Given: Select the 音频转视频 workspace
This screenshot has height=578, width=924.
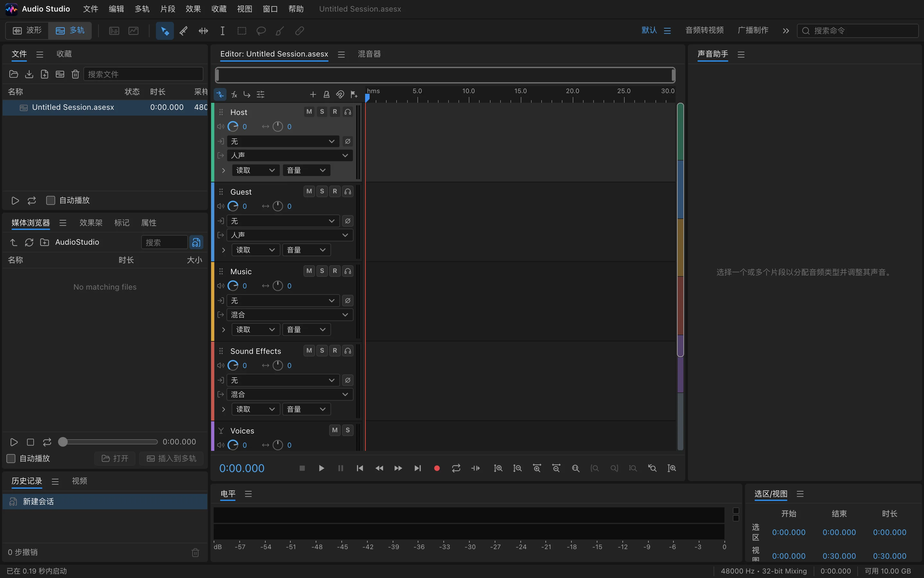Looking at the screenshot, I should pyautogui.click(x=705, y=30).
